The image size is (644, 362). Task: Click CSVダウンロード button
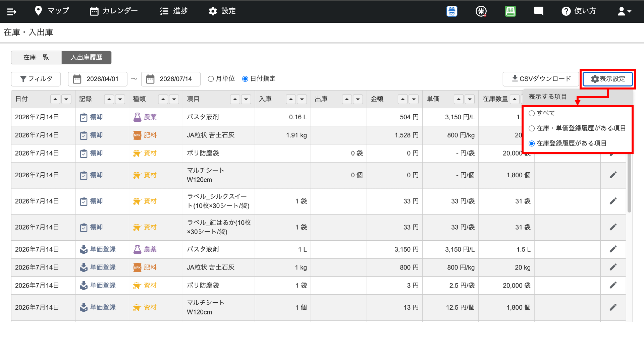pyautogui.click(x=541, y=79)
